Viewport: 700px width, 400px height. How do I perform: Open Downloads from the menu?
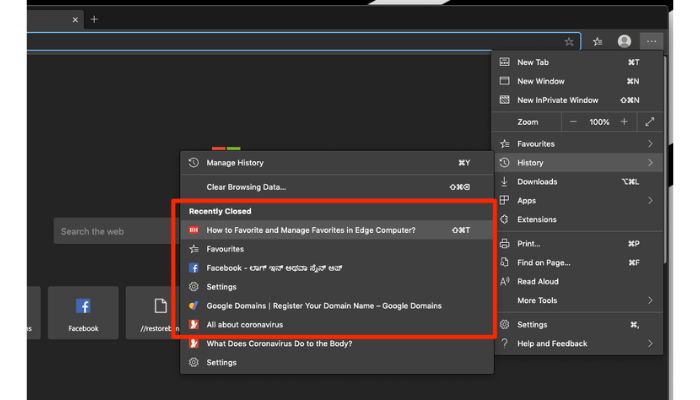[576, 182]
